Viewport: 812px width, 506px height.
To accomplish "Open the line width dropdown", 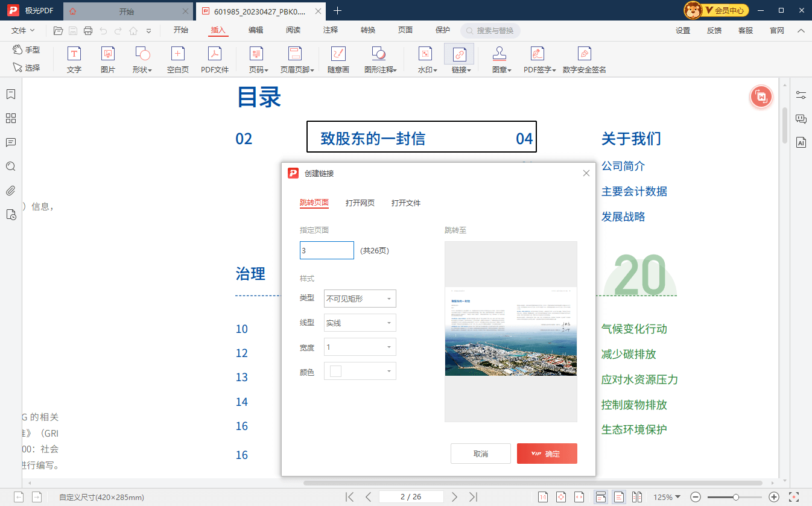I will point(360,347).
